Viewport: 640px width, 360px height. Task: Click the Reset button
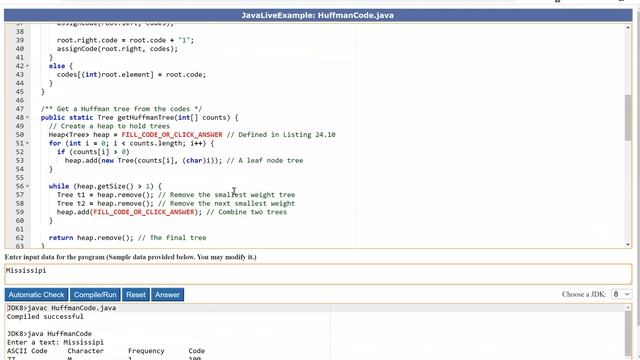(136, 295)
